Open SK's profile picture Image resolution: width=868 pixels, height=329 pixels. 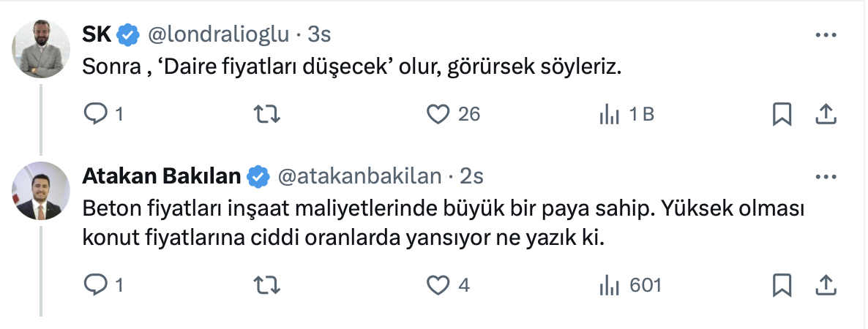pos(40,48)
